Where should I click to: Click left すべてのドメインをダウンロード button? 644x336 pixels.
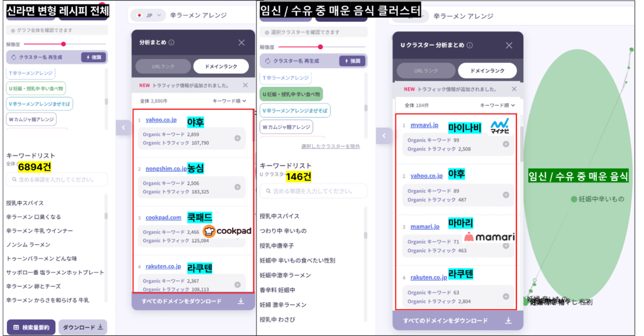(194, 301)
